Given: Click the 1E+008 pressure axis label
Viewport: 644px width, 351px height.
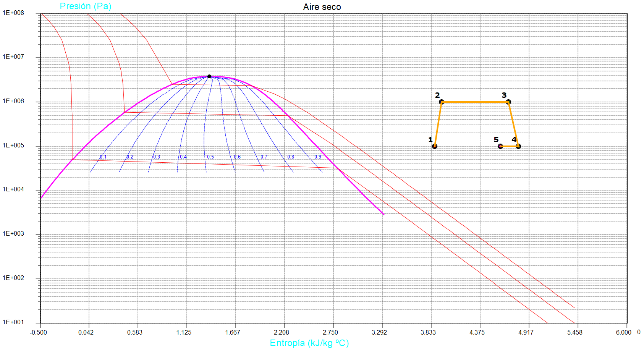Looking at the screenshot, I should tap(13, 13).
